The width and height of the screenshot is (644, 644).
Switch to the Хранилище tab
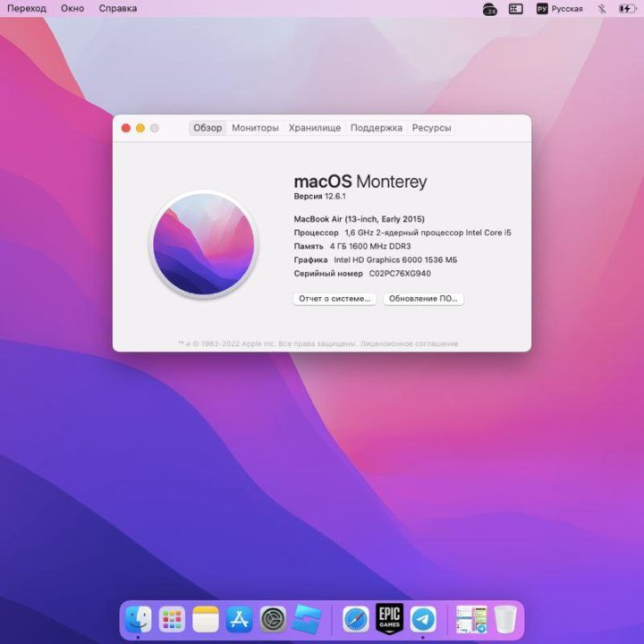pos(315,128)
